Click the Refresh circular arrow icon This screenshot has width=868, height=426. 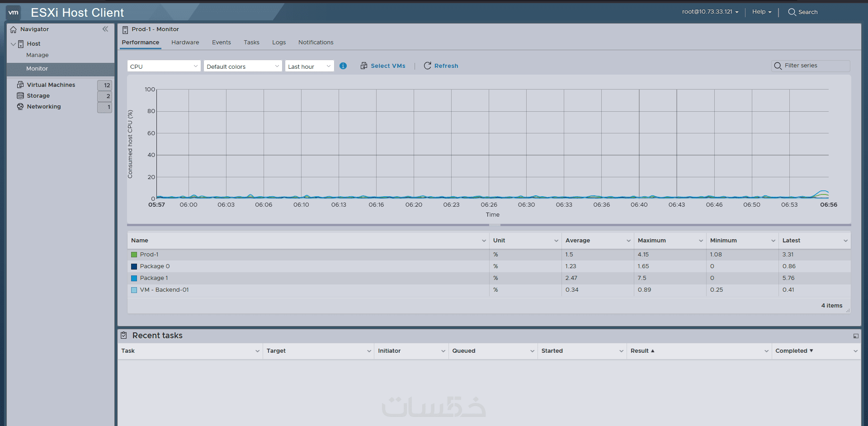point(427,66)
